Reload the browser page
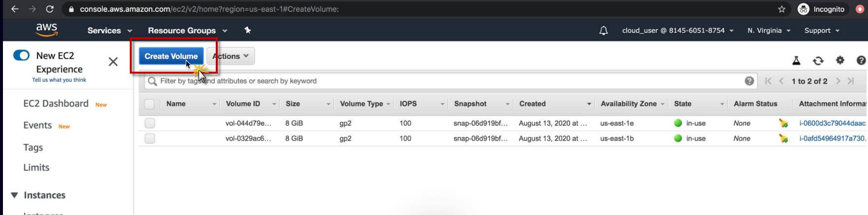Screen dimensions: 868x215 pyautogui.click(x=50, y=9)
